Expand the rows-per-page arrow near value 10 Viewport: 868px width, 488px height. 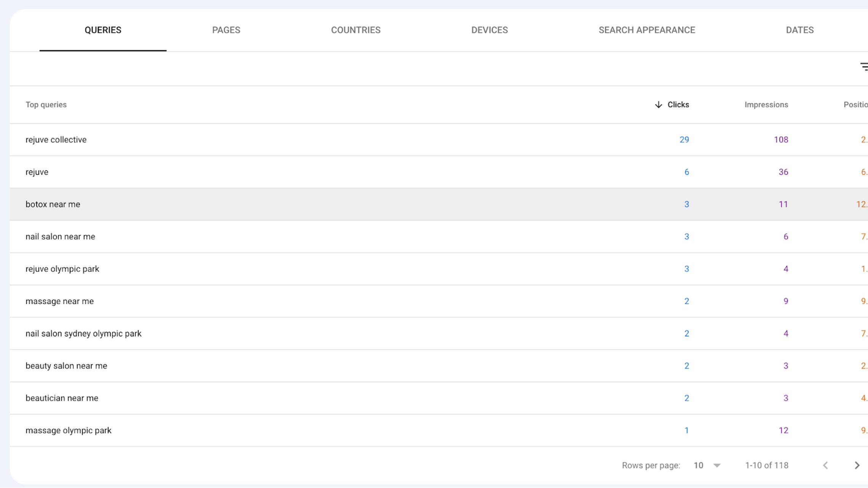[x=717, y=465]
